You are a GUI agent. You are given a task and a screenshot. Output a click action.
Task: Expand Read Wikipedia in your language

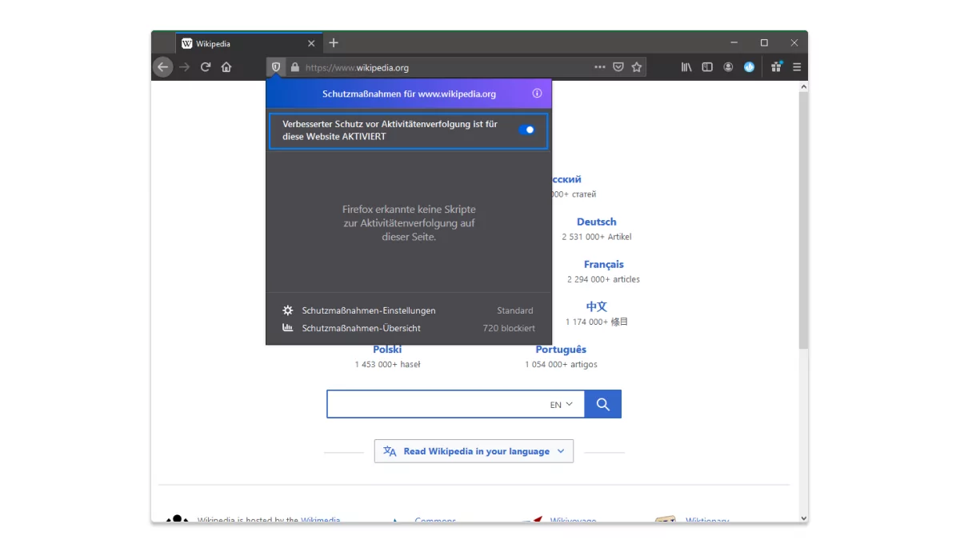[474, 451]
